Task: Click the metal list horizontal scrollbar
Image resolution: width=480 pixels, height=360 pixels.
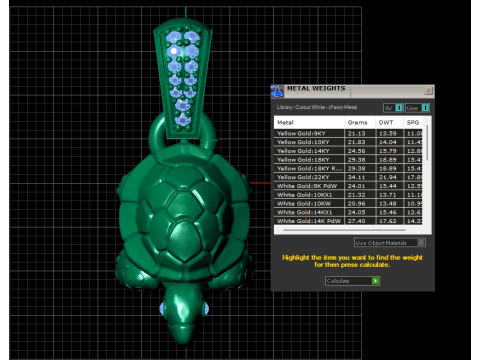Action: (x=344, y=230)
